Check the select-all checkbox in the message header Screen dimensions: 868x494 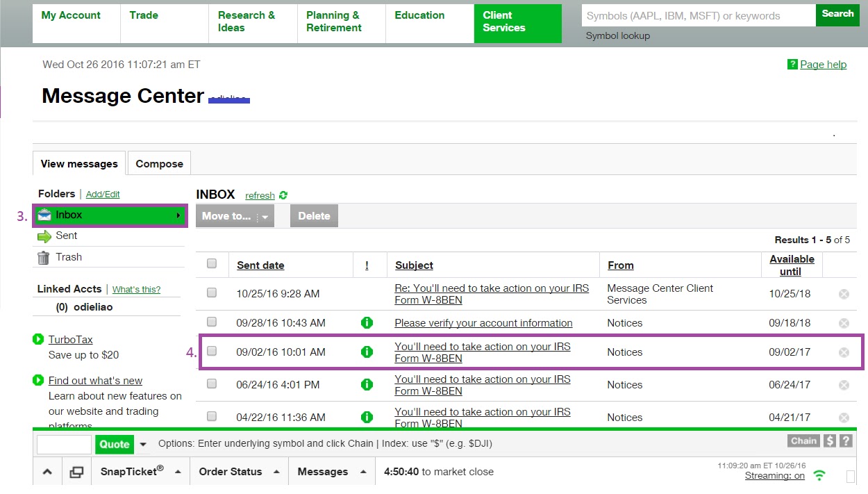tap(212, 263)
